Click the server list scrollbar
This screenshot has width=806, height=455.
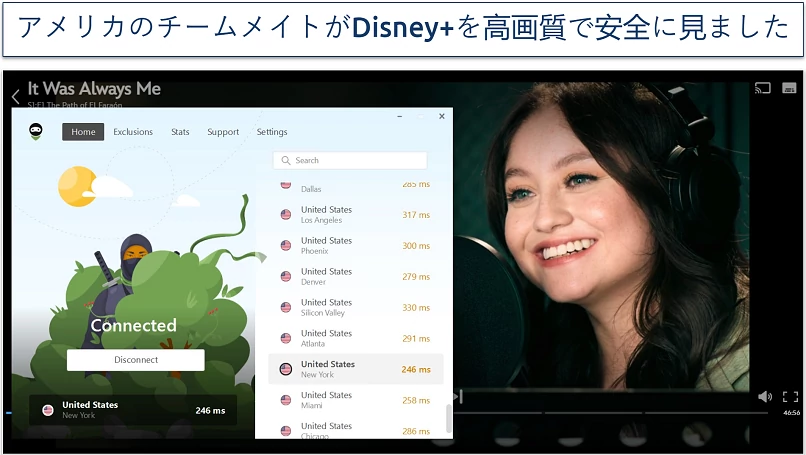(448, 418)
